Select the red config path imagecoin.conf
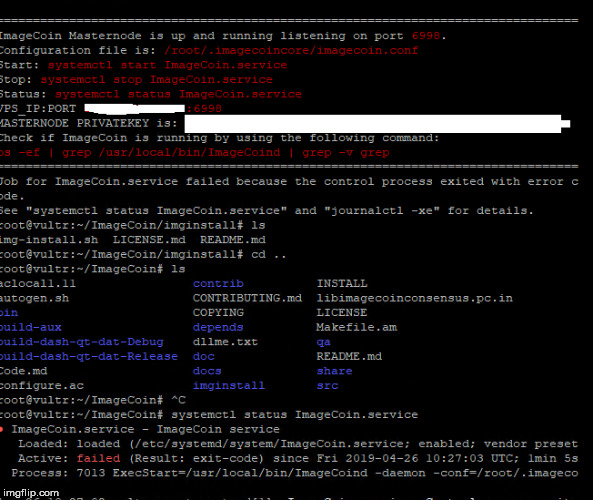This screenshot has height=500, width=593. tap(291, 50)
